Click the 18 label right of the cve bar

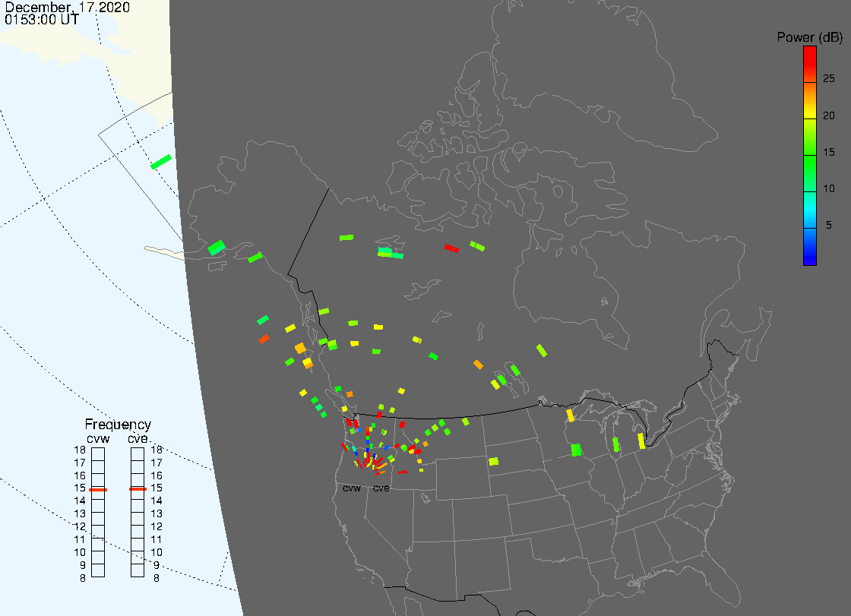(157, 450)
